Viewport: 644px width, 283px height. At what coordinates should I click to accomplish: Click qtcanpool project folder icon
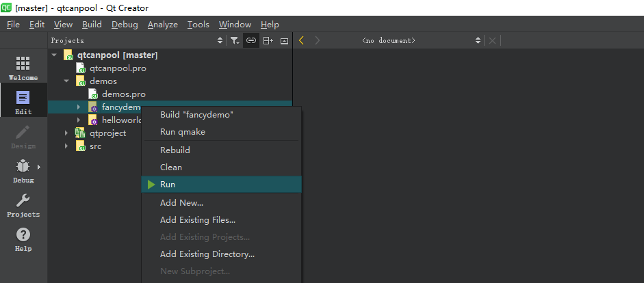[x=68, y=55]
